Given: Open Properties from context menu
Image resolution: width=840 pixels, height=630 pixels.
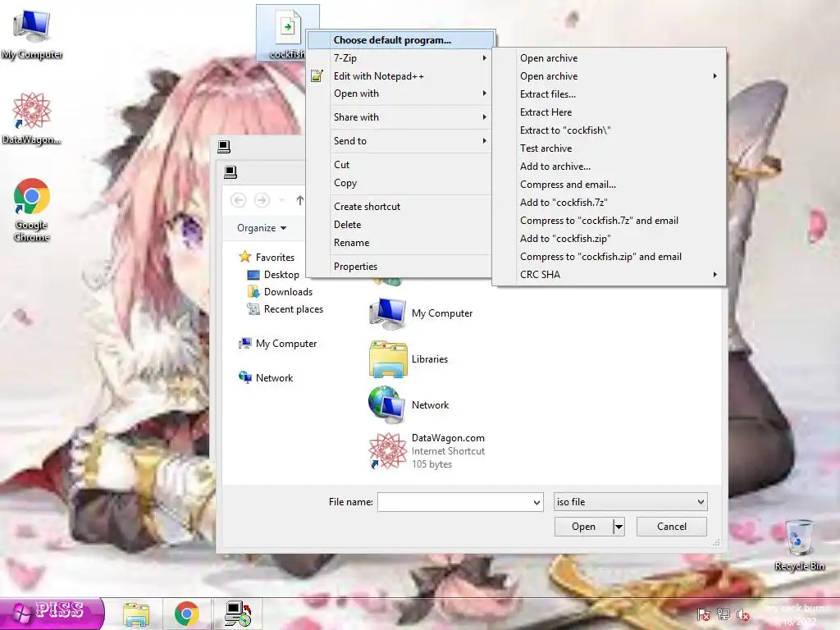Looking at the screenshot, I should 400,267.
